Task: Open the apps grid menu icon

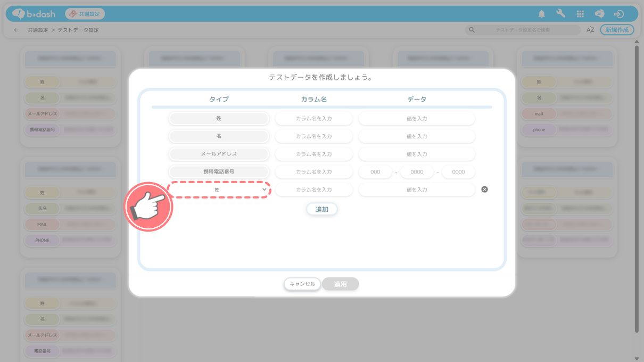Action: [x=580, y=14]
